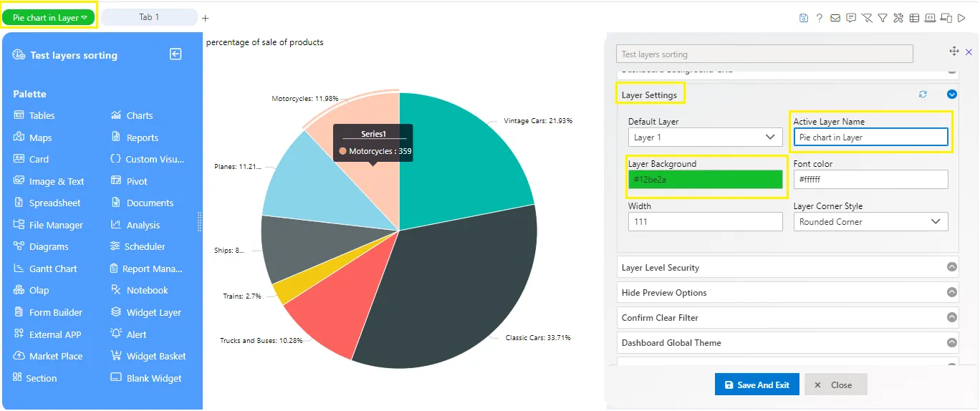Expand the Confirm Clear Filter section

click(787, 317)
